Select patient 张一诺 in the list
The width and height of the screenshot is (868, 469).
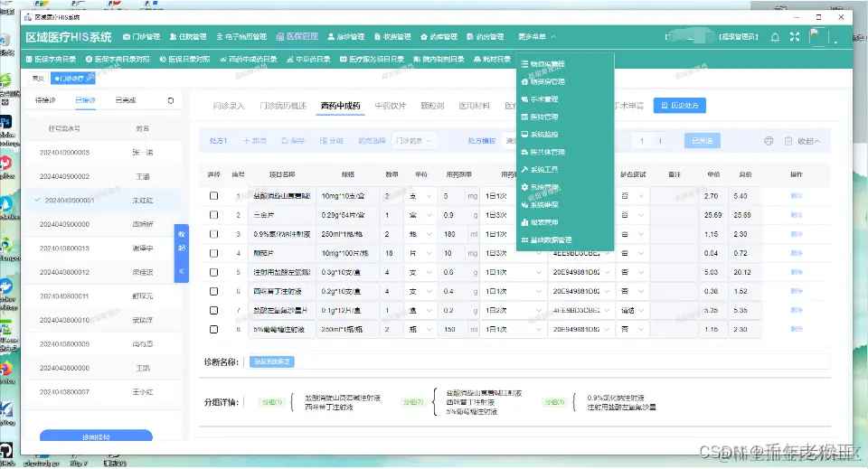pos(103,152)
